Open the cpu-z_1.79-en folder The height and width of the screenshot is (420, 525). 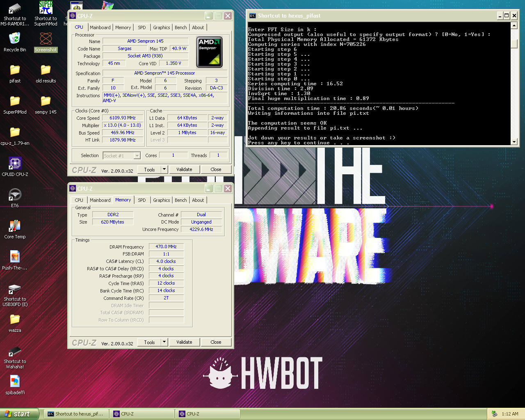[x=15, y=132]
